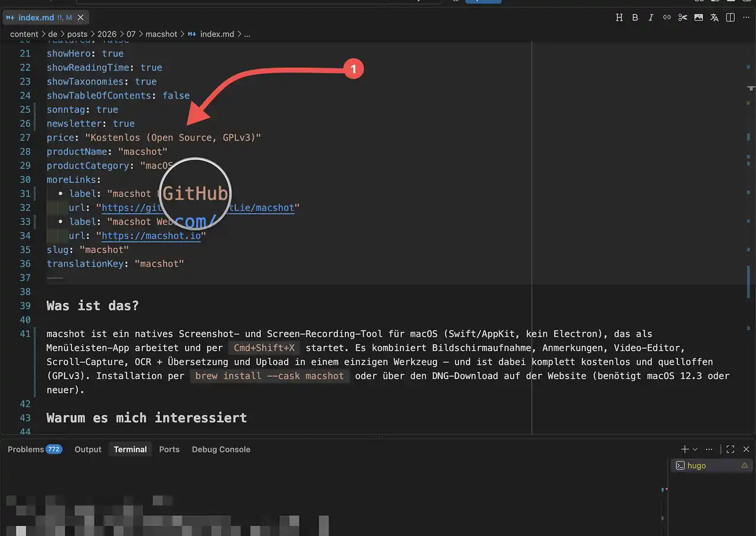The image size is (756, 536).
Task: Create a new terminal with the plus icon
Action: (685, 449)
